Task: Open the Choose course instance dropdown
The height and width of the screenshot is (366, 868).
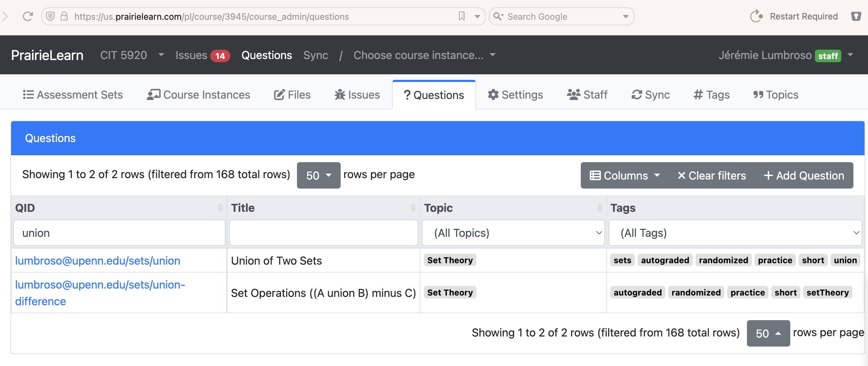Action: (x=424, y=55)
